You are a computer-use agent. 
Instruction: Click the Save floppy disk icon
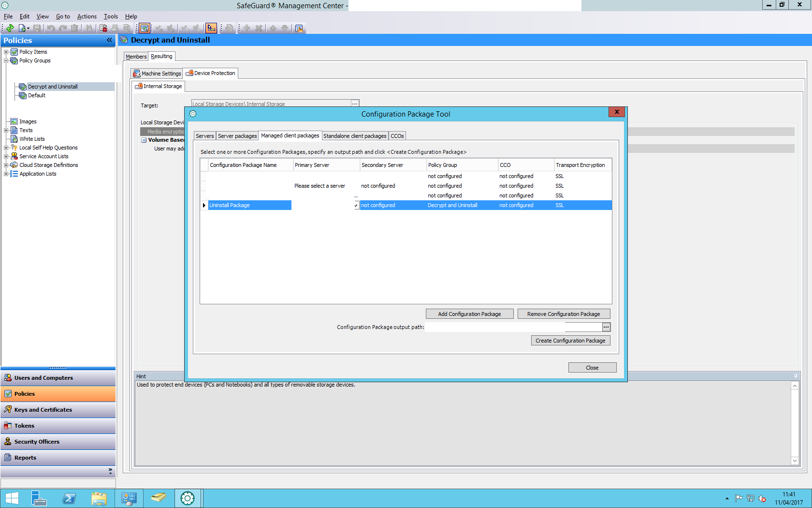37,28
